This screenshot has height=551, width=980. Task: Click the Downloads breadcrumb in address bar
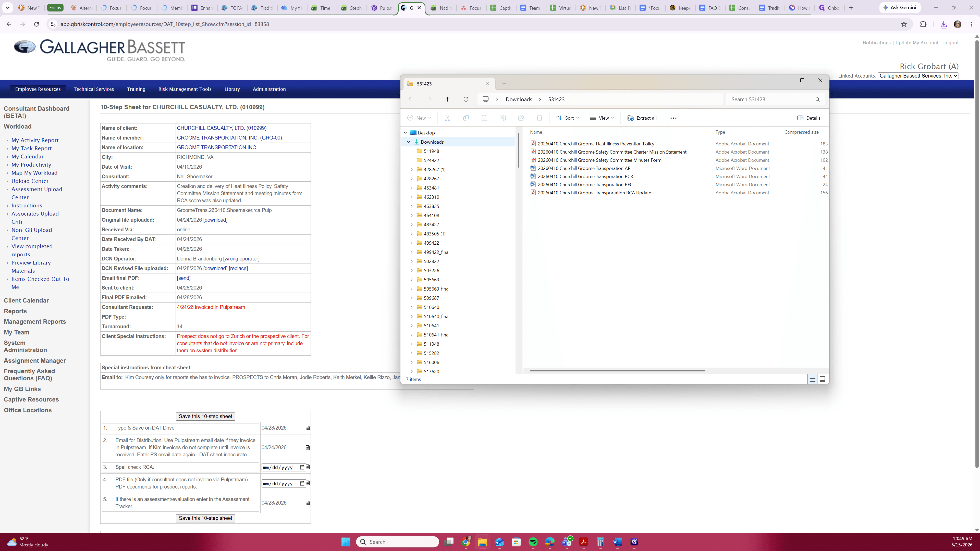pyautogui.click(x=519, y=99)
